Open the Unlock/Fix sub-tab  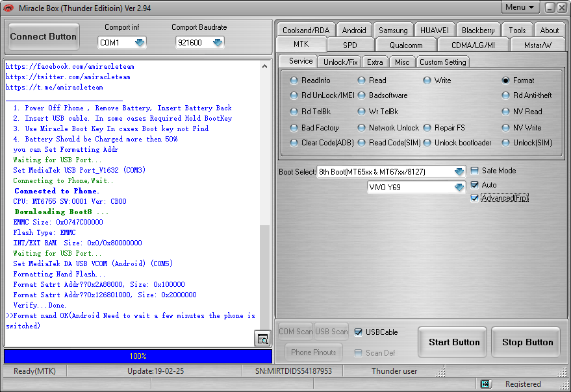coord(340,62)
